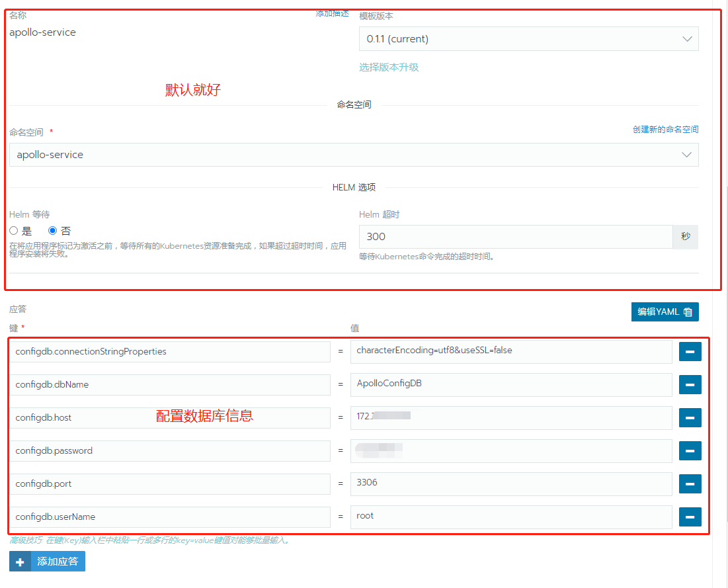Click the plus icon to add answer

pos(19,561)
